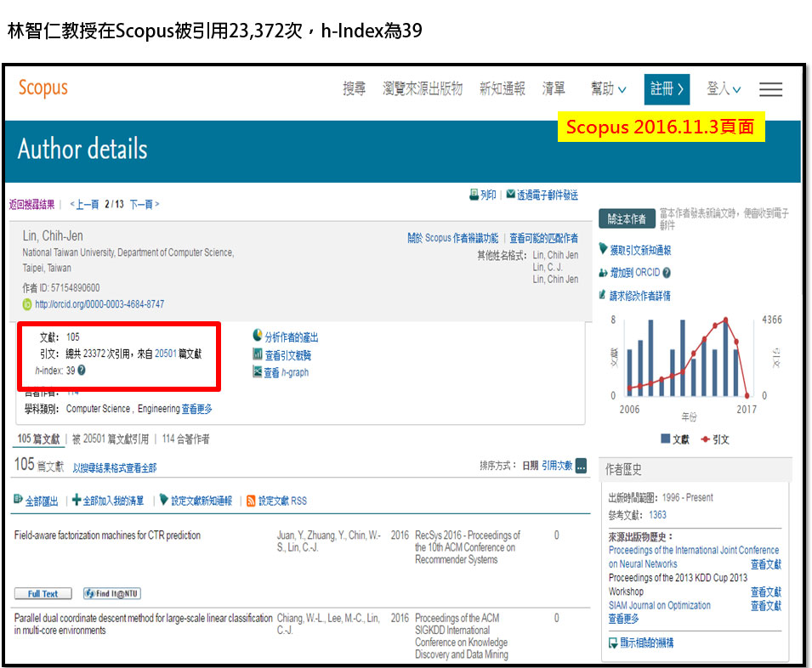Viewport: 812px width, 668px height.
Task: Click the 20501 citing documents link
Action: pyautogui.click(x=166, y=354)
